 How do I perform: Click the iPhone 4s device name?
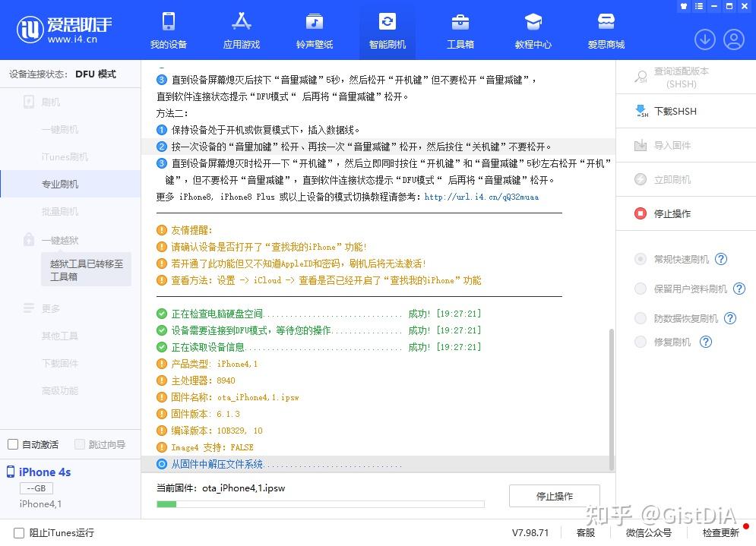[45, 472]
